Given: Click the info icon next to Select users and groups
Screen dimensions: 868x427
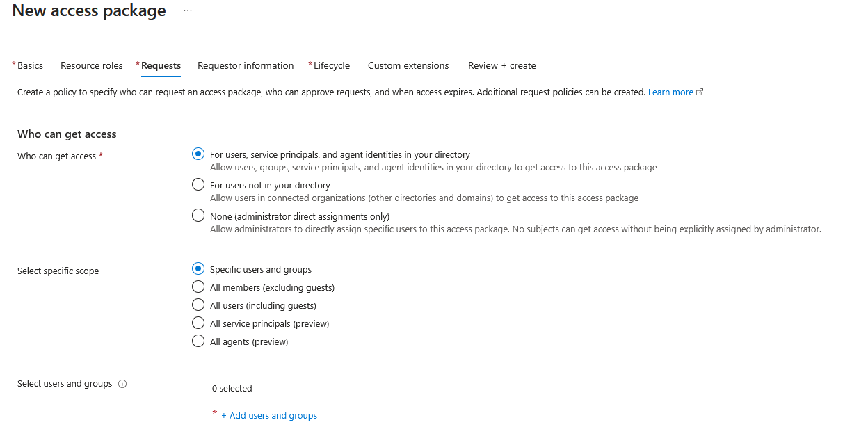Looking at the screenshot, I should pyautogui.click(x=123, y=383).
